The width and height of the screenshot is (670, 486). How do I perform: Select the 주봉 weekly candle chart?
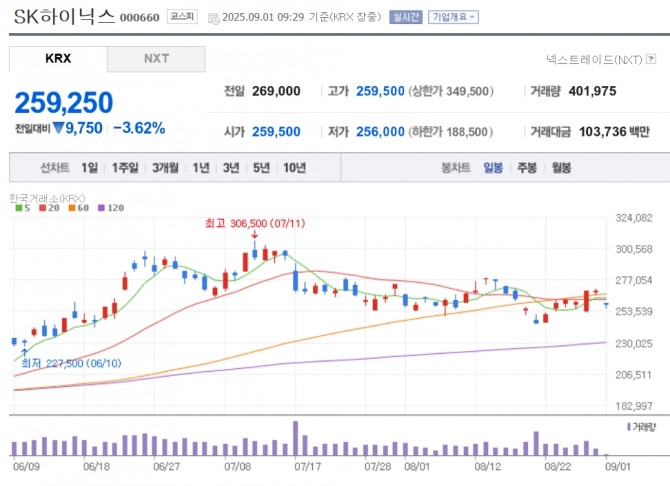pyautogui.click(x=527, y=168)
